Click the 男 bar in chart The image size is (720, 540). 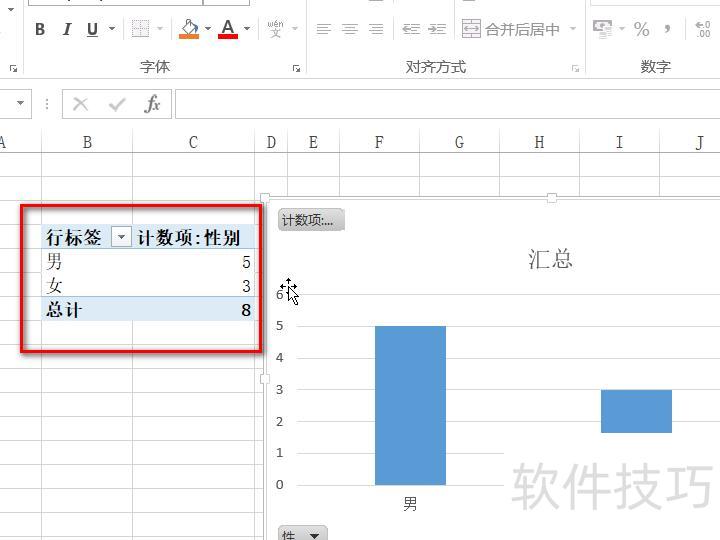410,405
